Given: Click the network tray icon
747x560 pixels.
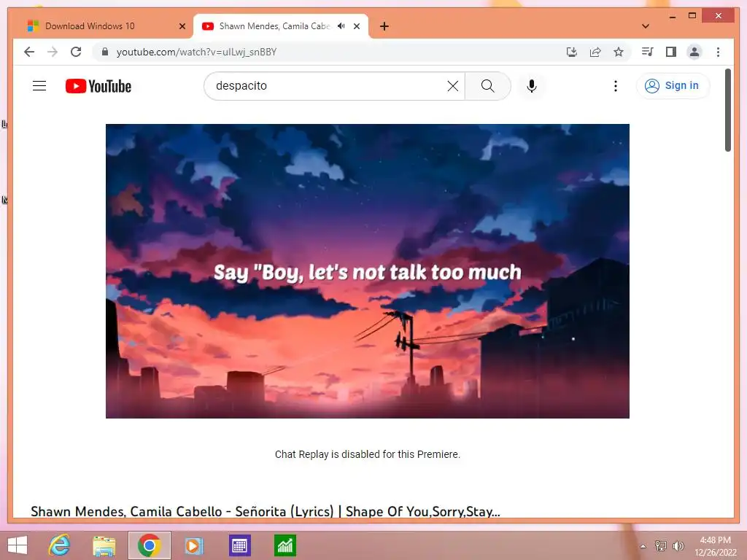Looking at the screenshot, I should [660, 546].
